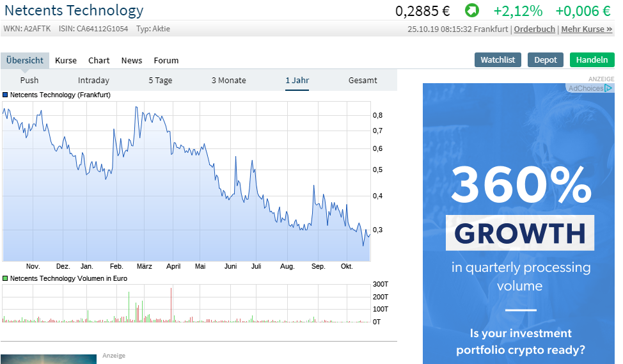Click the 0,8 price axis label
This screenshot has height=364, width=623.
pyautogui.click(x=377, y=116)
